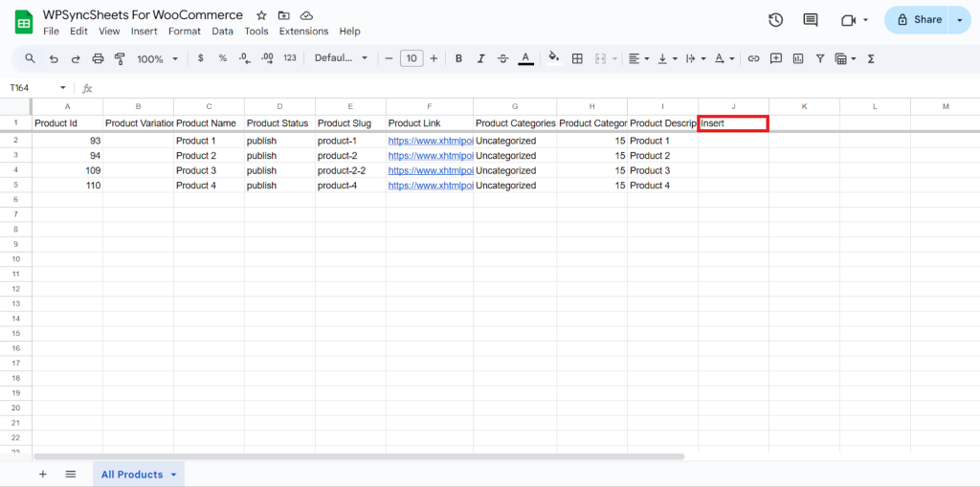Image resolution: width=980 pixels, height=487 pixels.
Task: Click the Share button
Action: pyautogui.click(x=918, y=20)
